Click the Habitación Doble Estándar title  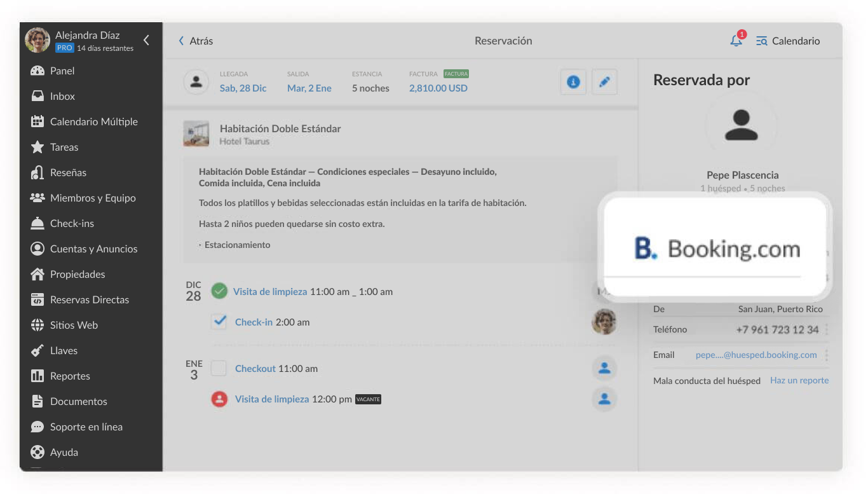pos(280,128)
